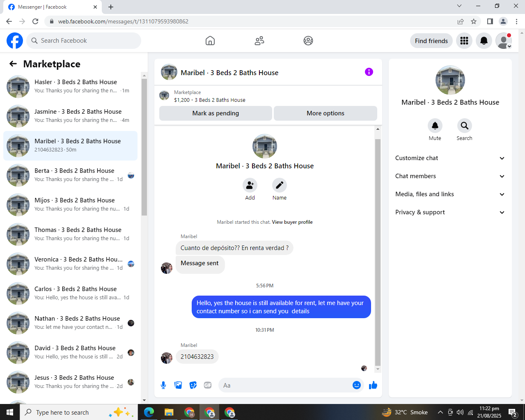Screen dimensions: 525x420
Task: Choose a sticker icon in composer
Action: tap(193, 385)
